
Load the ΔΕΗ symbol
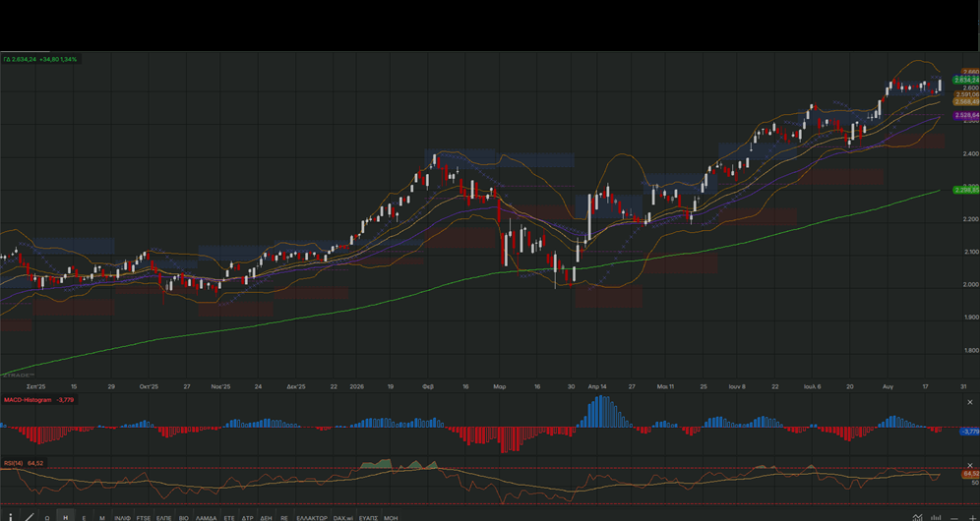(267, 518)
